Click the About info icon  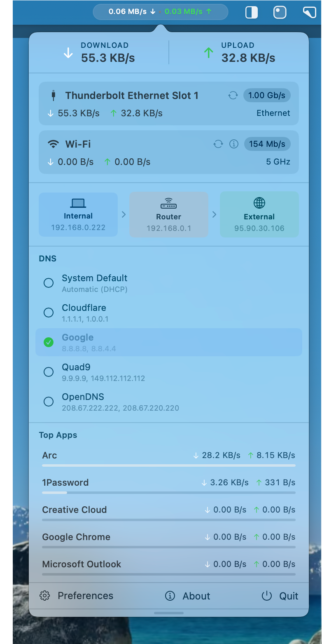(170, 596)
